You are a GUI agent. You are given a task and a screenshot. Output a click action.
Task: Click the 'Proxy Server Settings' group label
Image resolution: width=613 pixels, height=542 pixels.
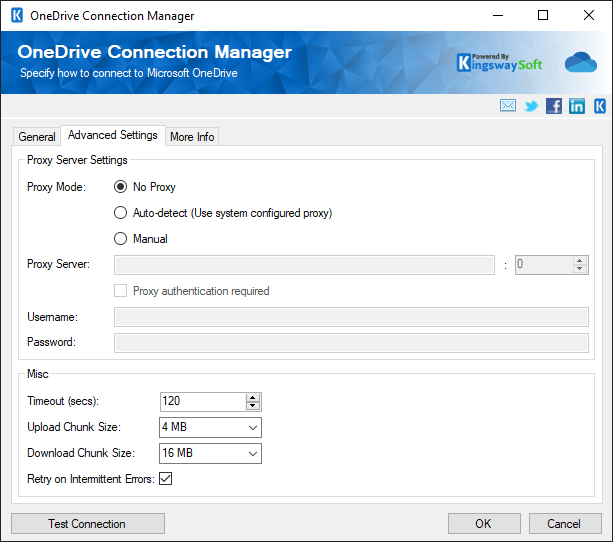tap(77, 160)
